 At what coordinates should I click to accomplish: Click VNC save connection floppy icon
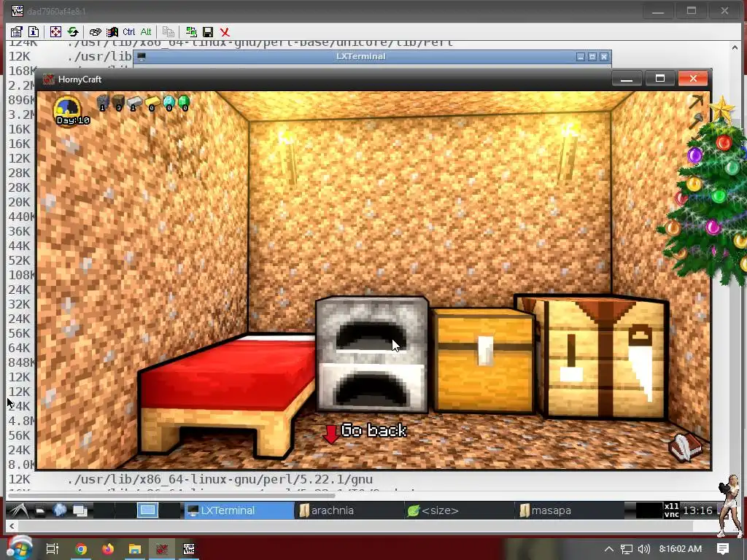click(x=208, y=32)
